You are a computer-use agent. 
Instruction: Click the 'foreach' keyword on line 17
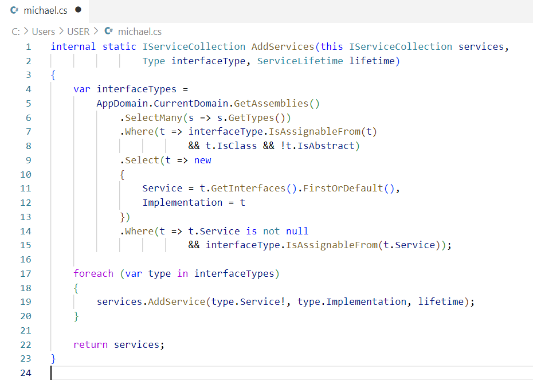(x=93, y=274)
